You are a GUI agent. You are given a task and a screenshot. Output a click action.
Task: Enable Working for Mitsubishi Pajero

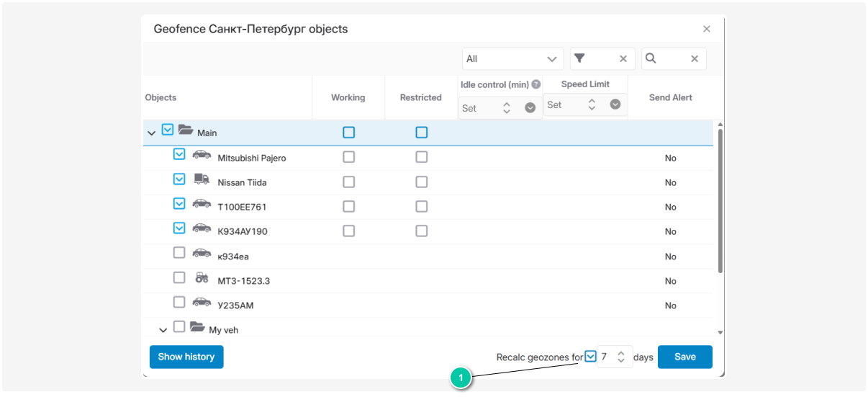click(x=349, y=157)
